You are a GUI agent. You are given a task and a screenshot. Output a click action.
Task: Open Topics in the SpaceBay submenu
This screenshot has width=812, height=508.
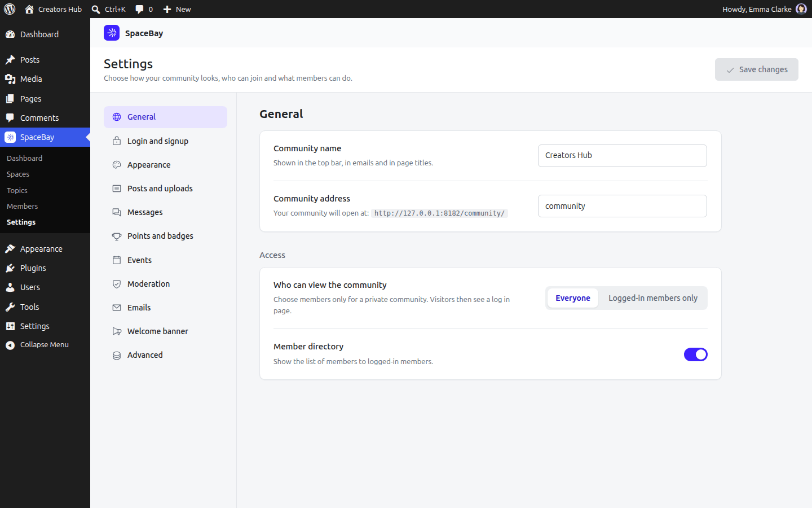pos(17,191)
